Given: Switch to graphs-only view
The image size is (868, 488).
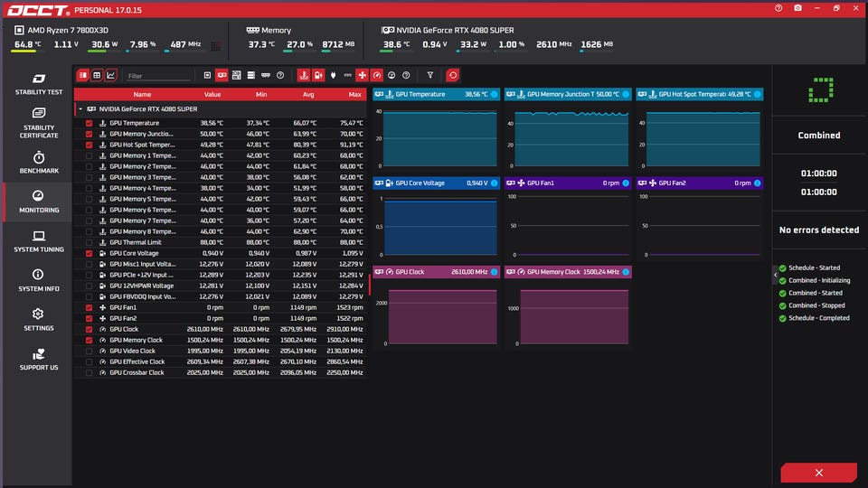Looking at the screenshot, I should 110,75.
